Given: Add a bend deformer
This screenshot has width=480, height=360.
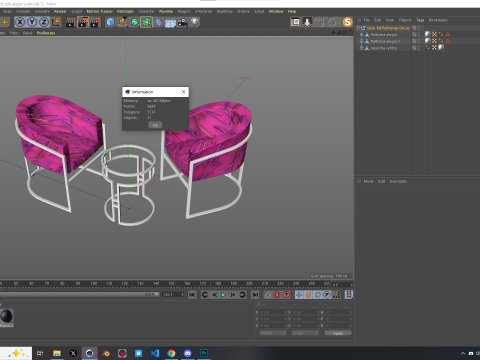Looking at the screenshot, I should pyautogui.click(x=159, y=22).
